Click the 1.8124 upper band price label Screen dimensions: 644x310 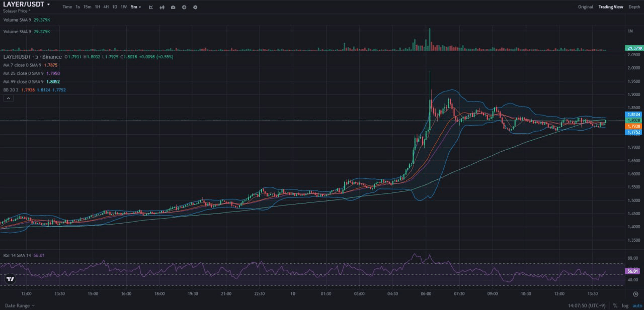pos(632,115)
